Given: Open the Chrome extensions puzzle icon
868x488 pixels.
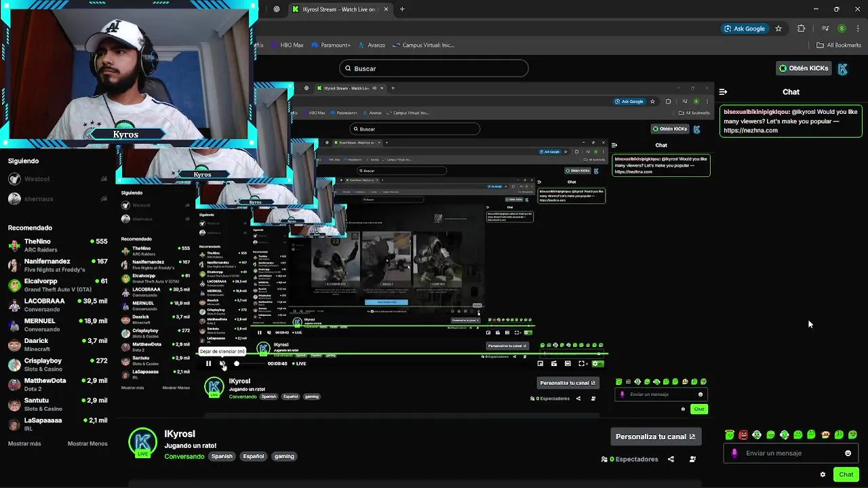Looking at the screenshot, I should pos(802,28).
